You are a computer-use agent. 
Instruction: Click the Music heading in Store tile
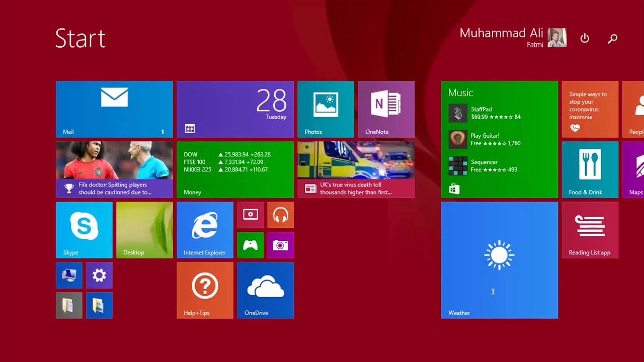[460, 93]
